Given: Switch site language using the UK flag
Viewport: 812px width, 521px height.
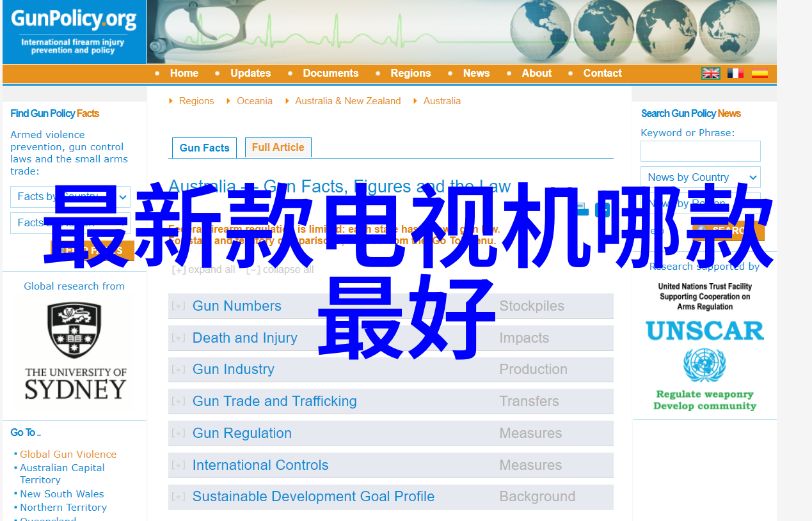Looking at the screenshot, I should 710,74.
